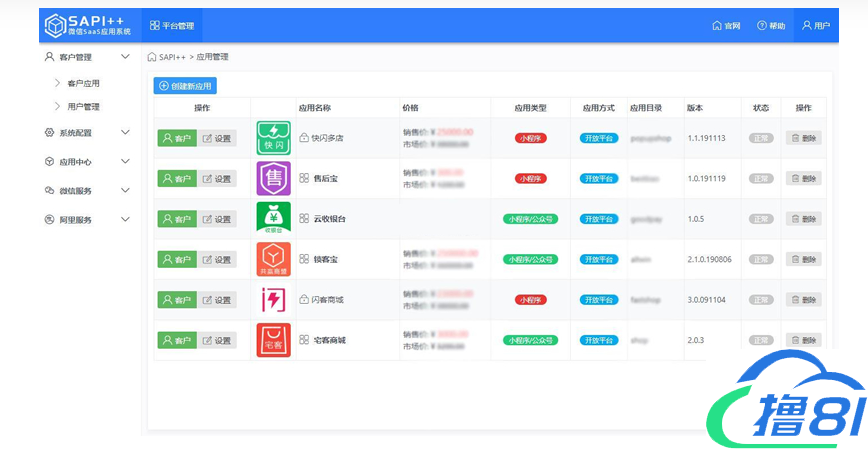Expand the 应用中心 sidebar section
Screen dimensions: 868x449
pos(87,161)
